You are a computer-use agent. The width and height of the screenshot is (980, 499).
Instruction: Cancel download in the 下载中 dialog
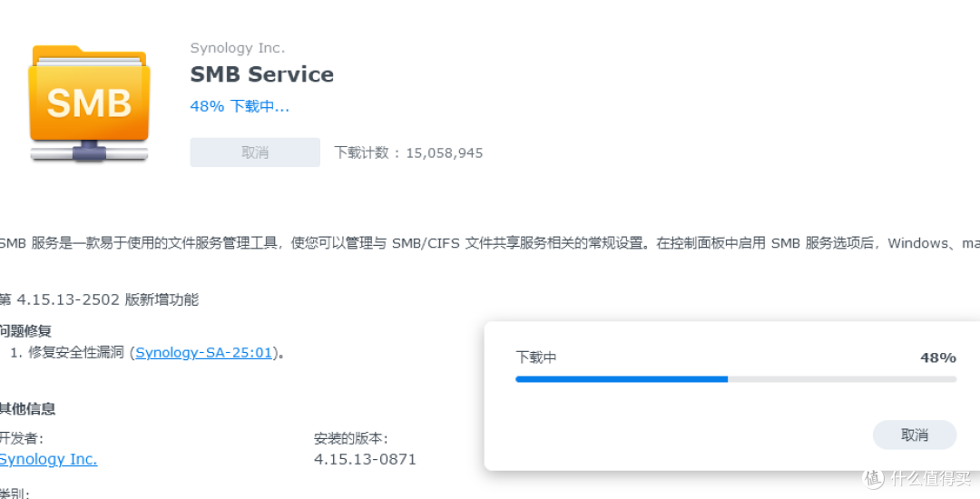(x=915, y=435)
